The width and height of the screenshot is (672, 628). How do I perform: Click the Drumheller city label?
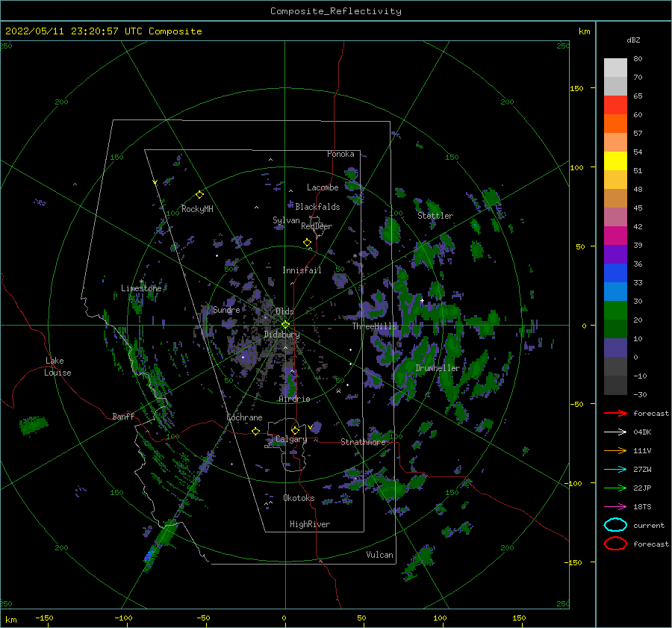point(438,368)
